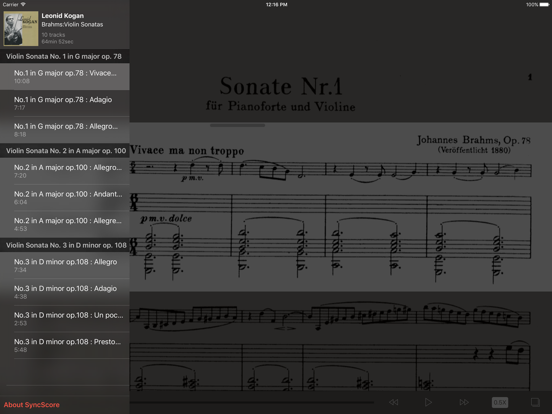
Task: Tap the fast-forward double-arrow button
Action: click(464, 402)
